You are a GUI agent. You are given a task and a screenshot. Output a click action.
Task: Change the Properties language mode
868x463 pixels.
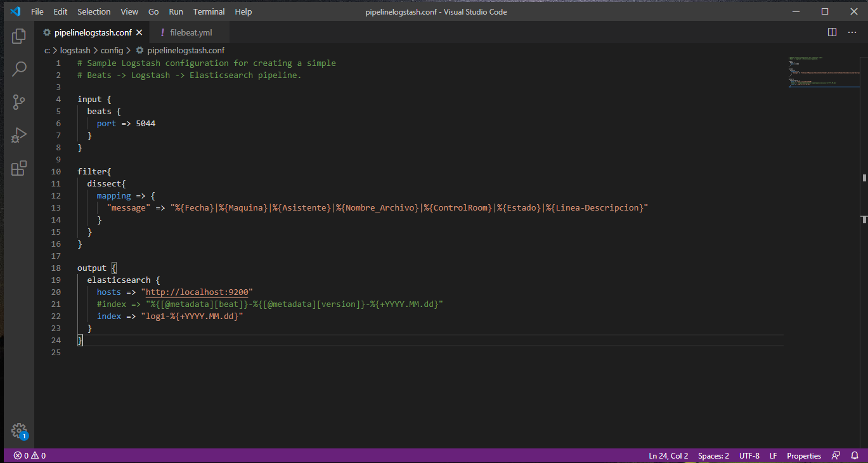pos(804,455)
